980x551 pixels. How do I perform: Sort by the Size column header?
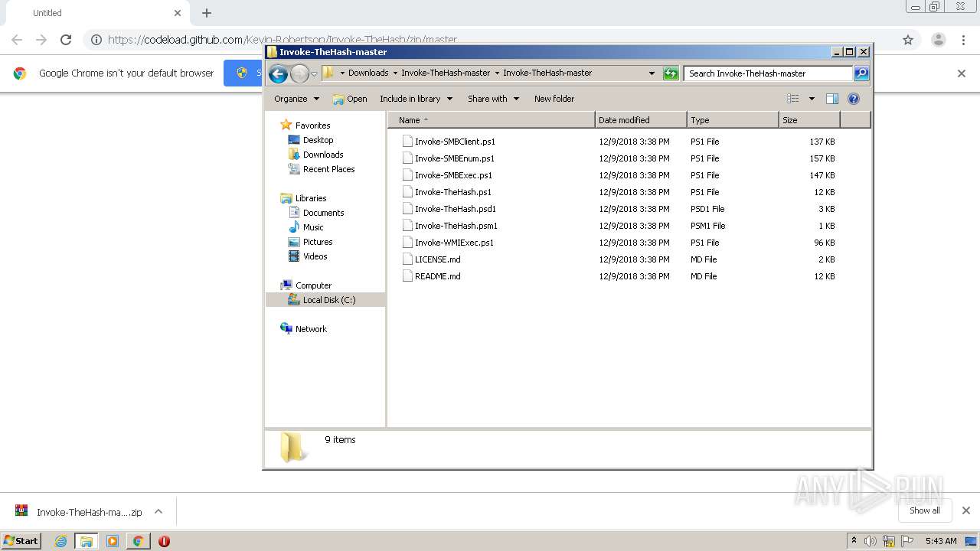coord(809,120)
